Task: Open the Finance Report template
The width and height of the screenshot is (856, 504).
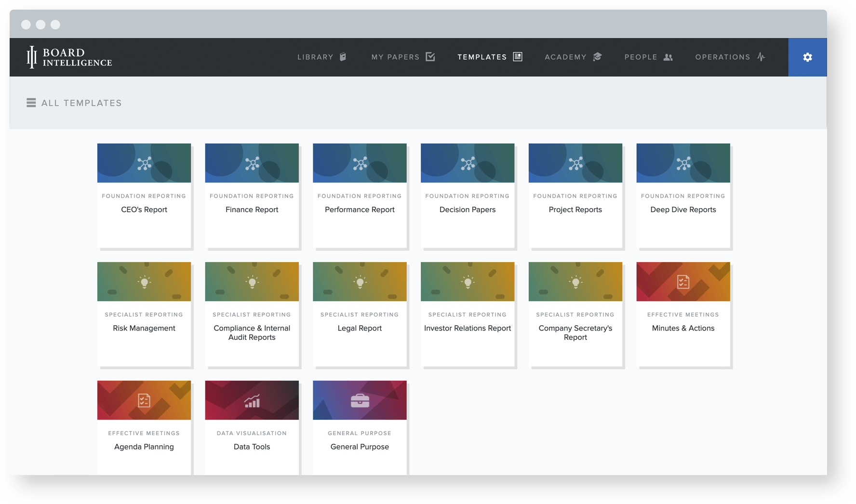Action: tap(252, 210)
